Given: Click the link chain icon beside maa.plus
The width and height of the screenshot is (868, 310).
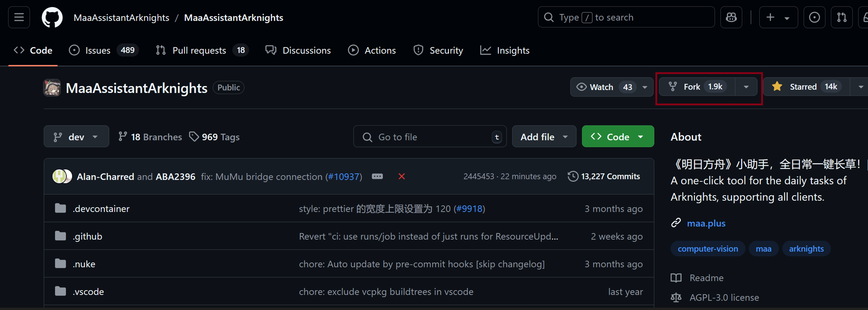Looking at the screenshot, I should 676,223.
